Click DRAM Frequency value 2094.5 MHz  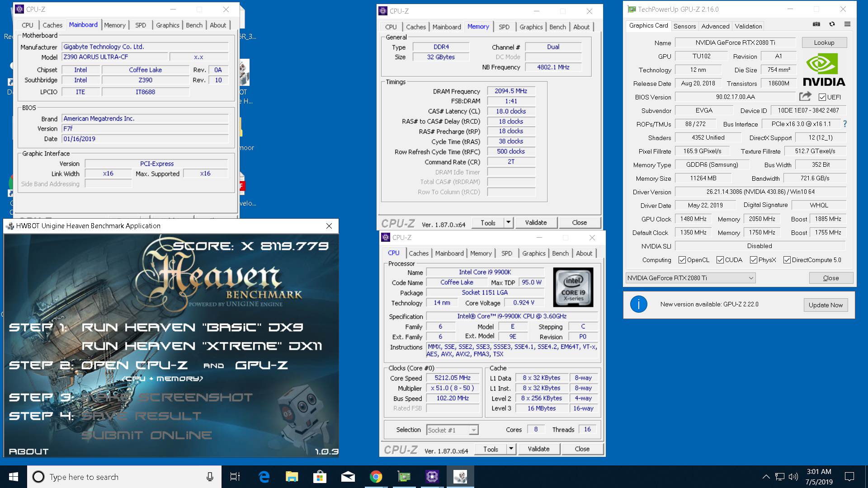tap(511, 91)
